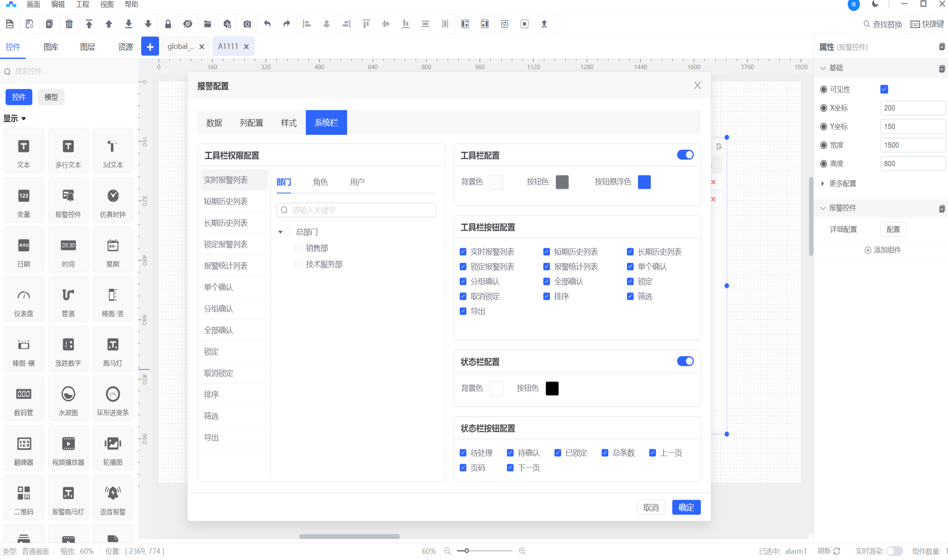Image resolution: width=948 pixels, height=560 pixels.
Task: Click the zoom-in magnifier in status bar
Action: click(522, 551)
